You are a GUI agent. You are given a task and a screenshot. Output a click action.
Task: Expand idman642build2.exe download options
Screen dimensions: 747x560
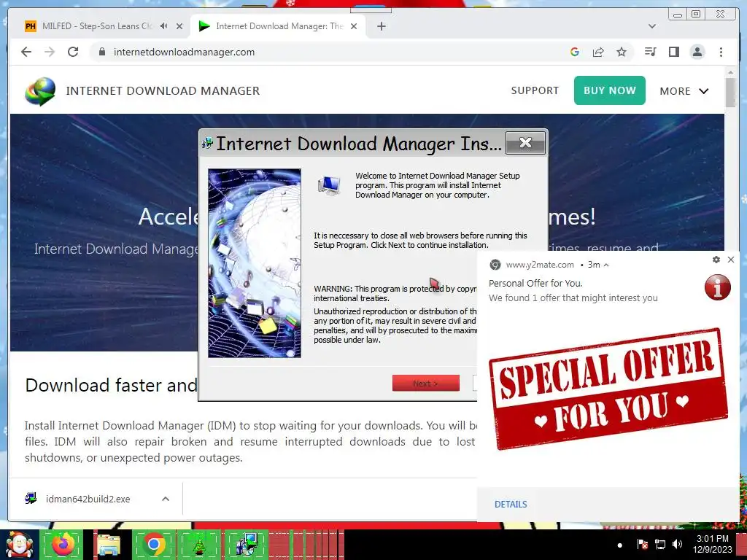[166, 499]
